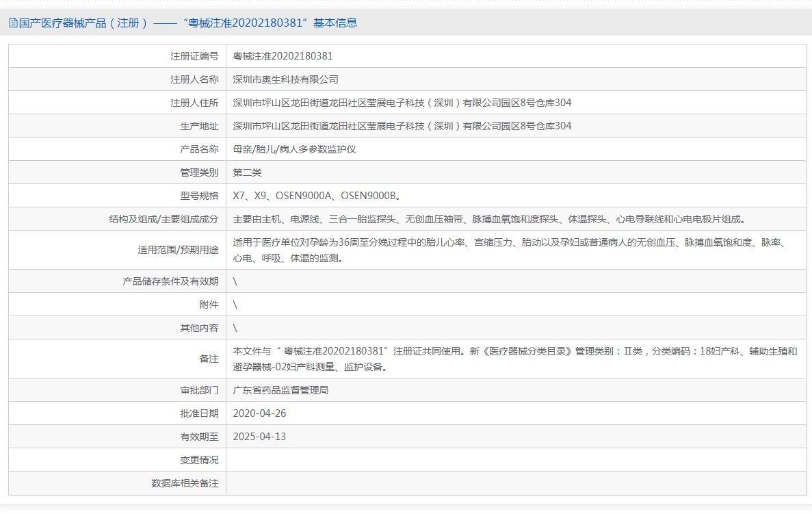Click the approval date 2020-04-26
This screenshot has height=514, width=812.
pyautogui.click(x=259, y=413)
